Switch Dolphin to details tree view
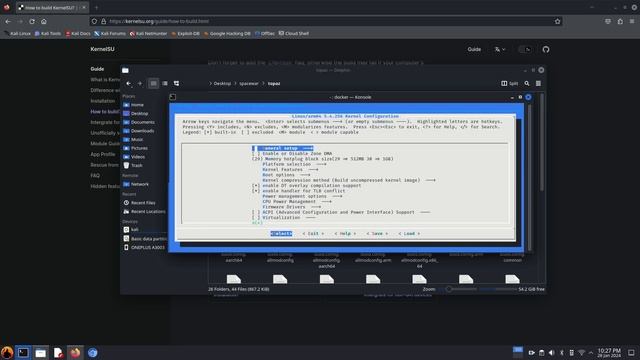The height and width of the screenshot is (360, 640). click(x=176, y=83)
